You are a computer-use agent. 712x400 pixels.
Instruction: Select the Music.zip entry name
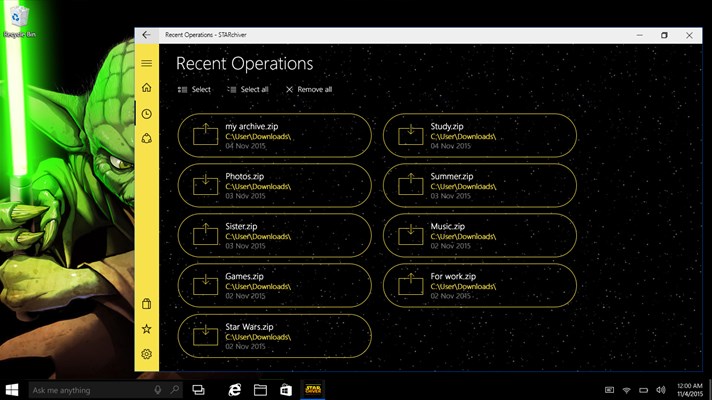(x=448, y=227)
